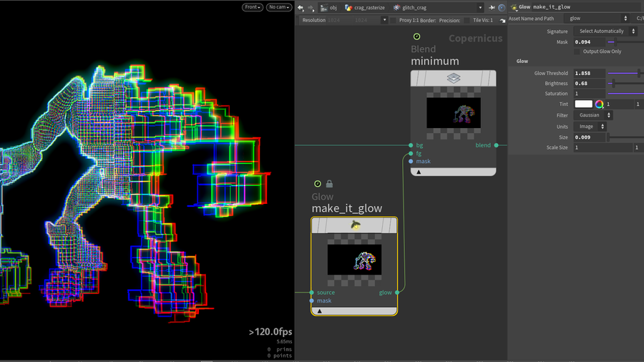Collapse the Blend node with bottom triangle
Viewport: 644px width, 362px height.
coord(419,172)
